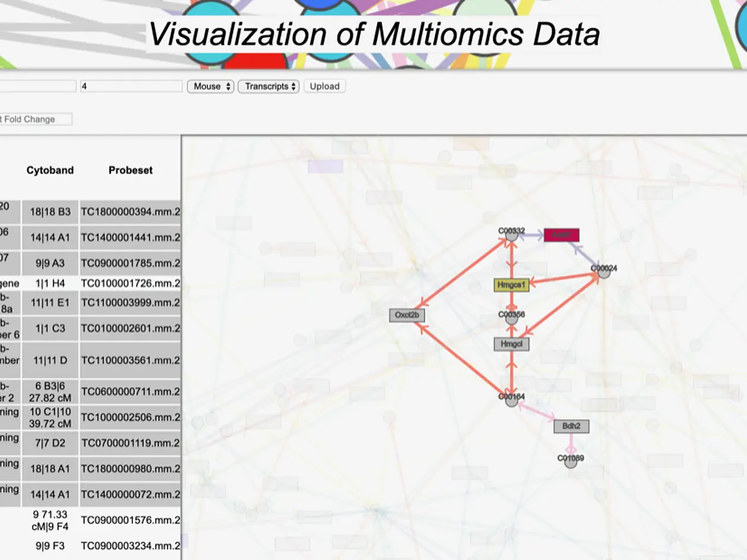Click probeset TC1400000072.mm.2 cell

coord(130,494)
